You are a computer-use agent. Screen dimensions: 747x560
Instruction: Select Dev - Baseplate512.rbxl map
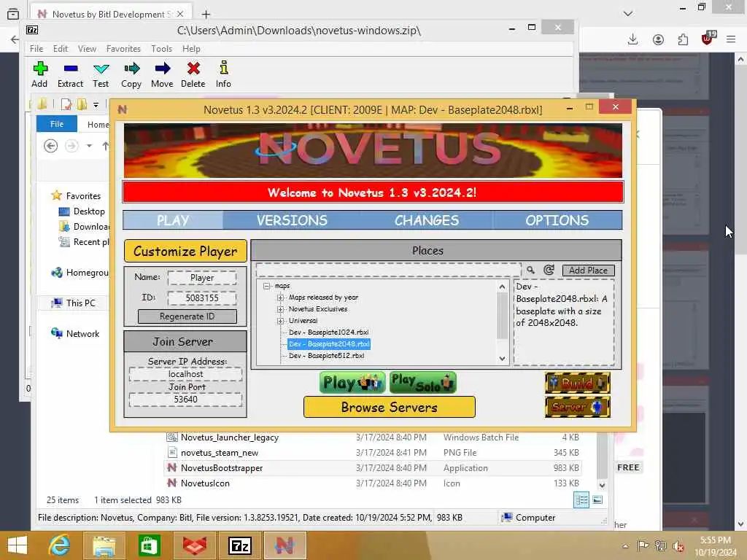(326, 356)
